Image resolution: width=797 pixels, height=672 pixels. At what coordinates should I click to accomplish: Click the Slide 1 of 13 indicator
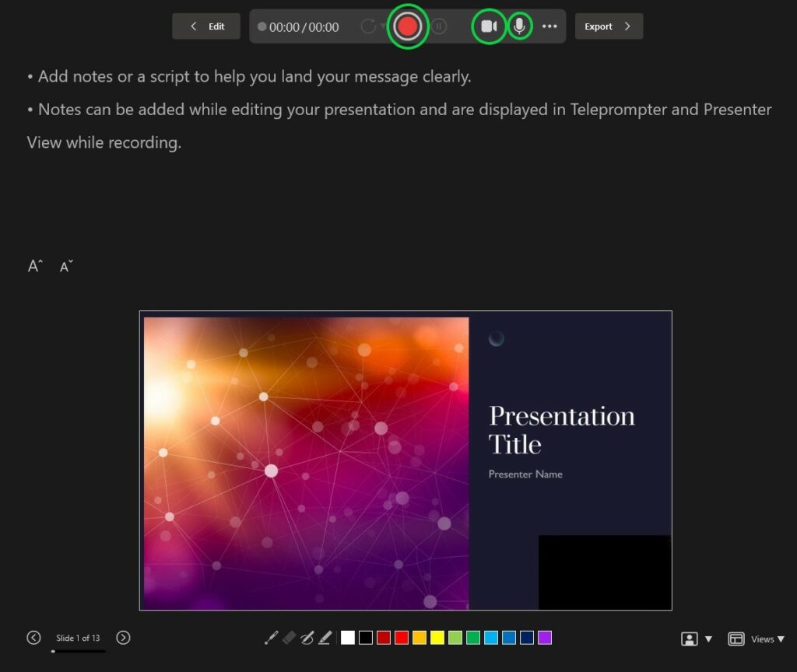coord(78,638)
